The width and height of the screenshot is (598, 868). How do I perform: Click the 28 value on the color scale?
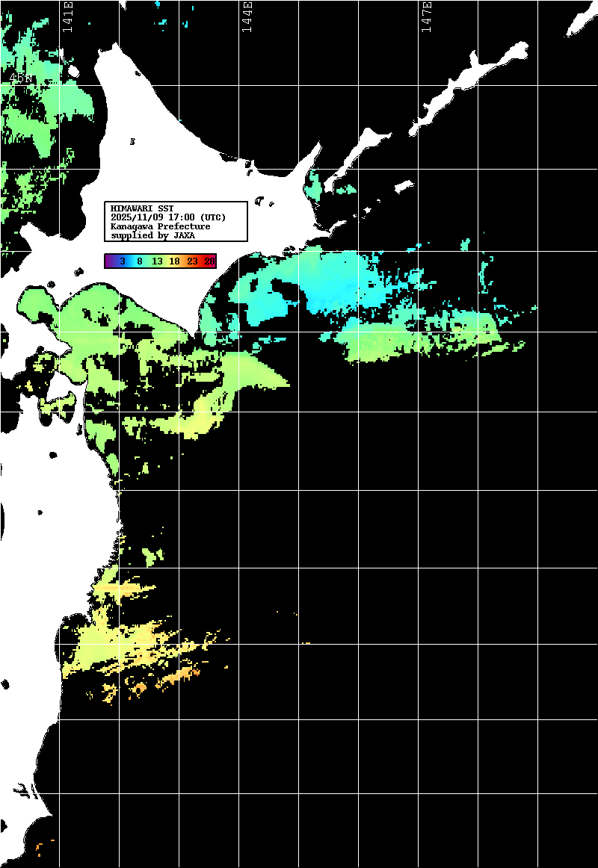(x=209, y=261)
